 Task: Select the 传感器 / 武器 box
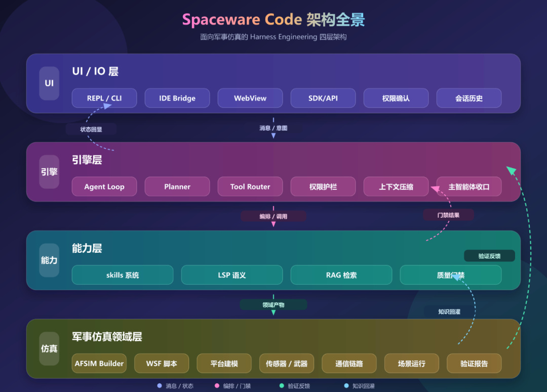[286, 364]
